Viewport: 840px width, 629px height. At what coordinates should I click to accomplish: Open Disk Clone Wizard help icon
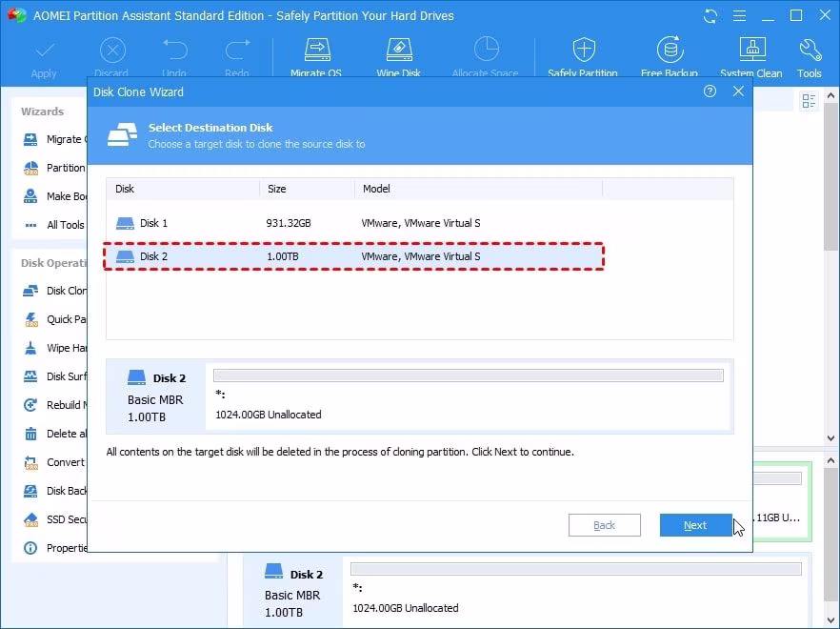pyautogui.click(x=710, y=91)
